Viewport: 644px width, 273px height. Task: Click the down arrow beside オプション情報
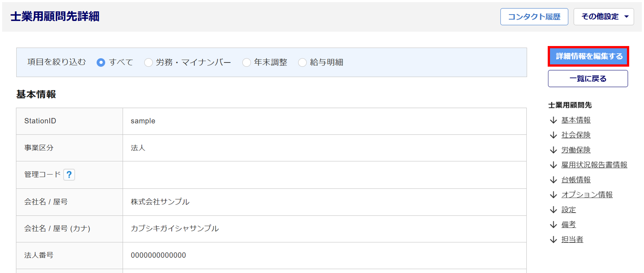(554, 195)
